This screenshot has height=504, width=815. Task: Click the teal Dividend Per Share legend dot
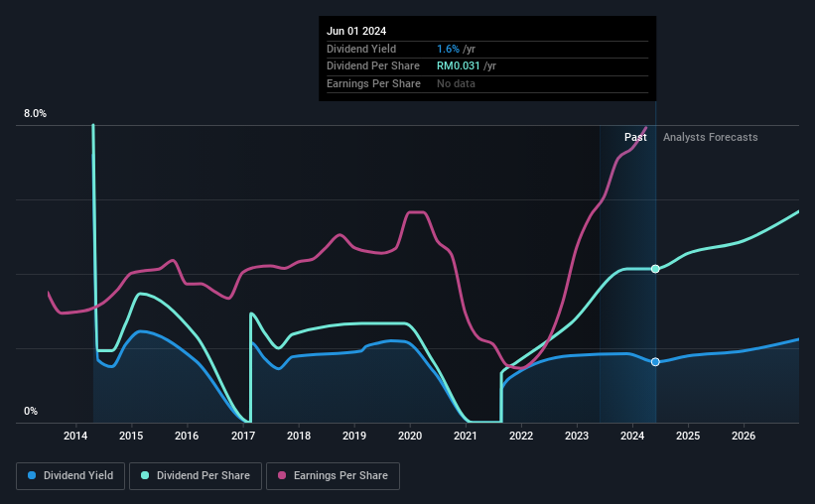pyautogui.click(x=145, y=475)
